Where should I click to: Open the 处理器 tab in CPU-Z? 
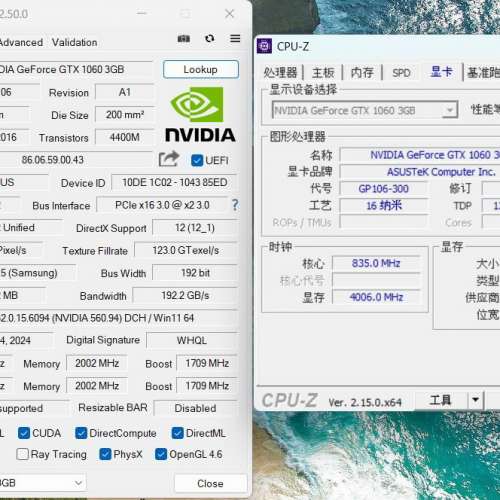point(280,72)
